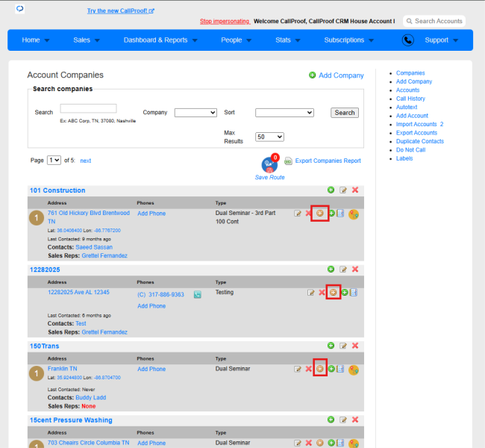This screenshot has width=485, height=448.
Task: Click the Search companies text field
Action: [x=88, y=108]
